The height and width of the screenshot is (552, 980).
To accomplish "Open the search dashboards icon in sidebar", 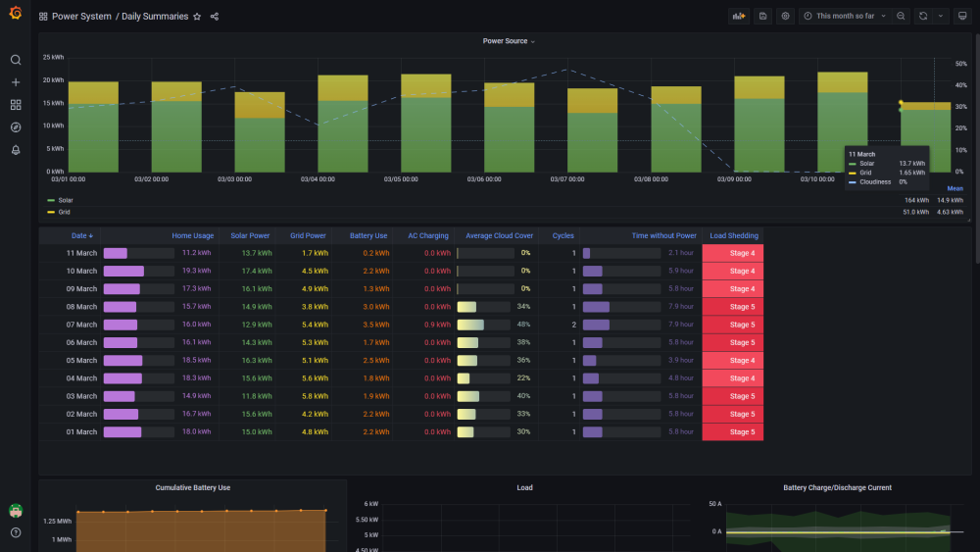I will coord(16,60).
